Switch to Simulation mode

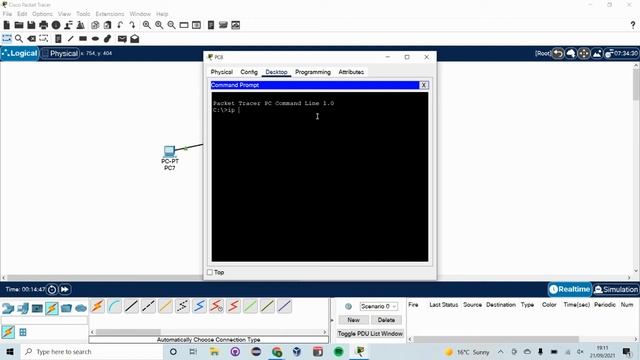click(x=616, y=289)
